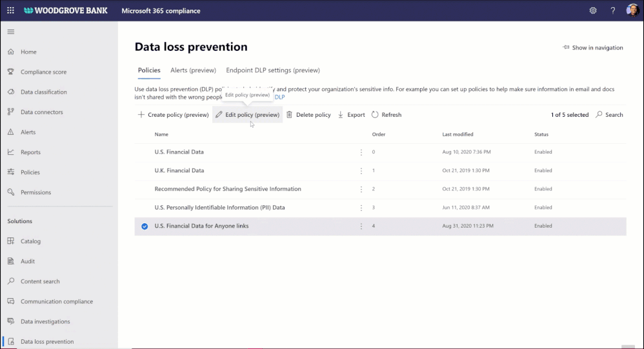
Task: Click the Data connectors icon
Action: click(11, 112)
